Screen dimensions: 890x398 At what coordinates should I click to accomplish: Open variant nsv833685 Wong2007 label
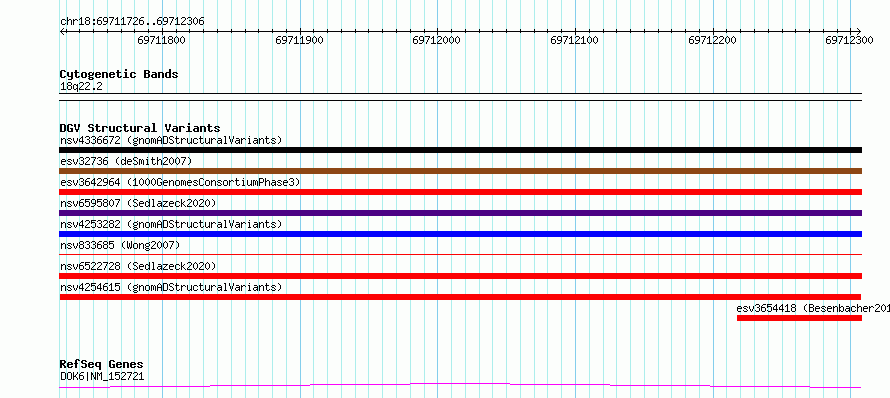120,245
